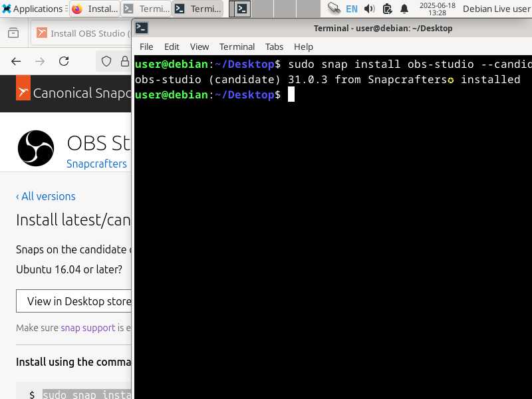Open the Terminal menu in Terminal
Screen dimensions: 532x399
[237, 47]
